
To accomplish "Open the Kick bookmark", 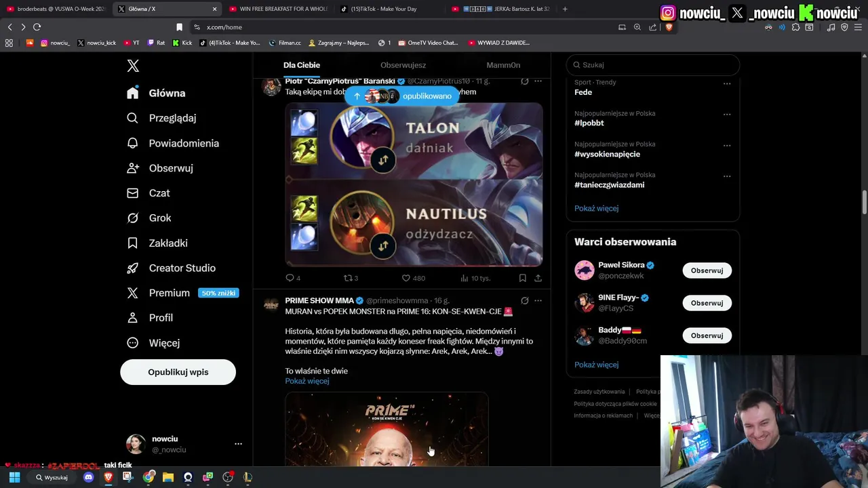I will coord(182,43).
